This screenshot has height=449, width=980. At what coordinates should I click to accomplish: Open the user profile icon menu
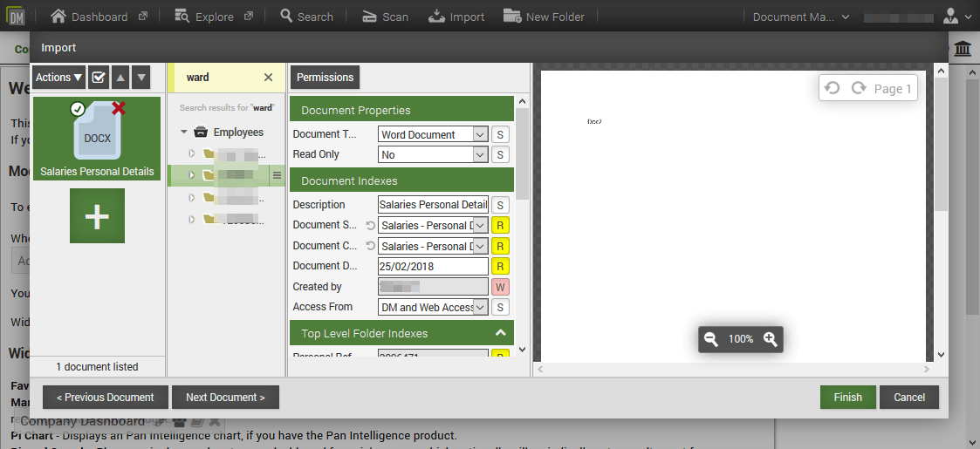tap(951, 17)
